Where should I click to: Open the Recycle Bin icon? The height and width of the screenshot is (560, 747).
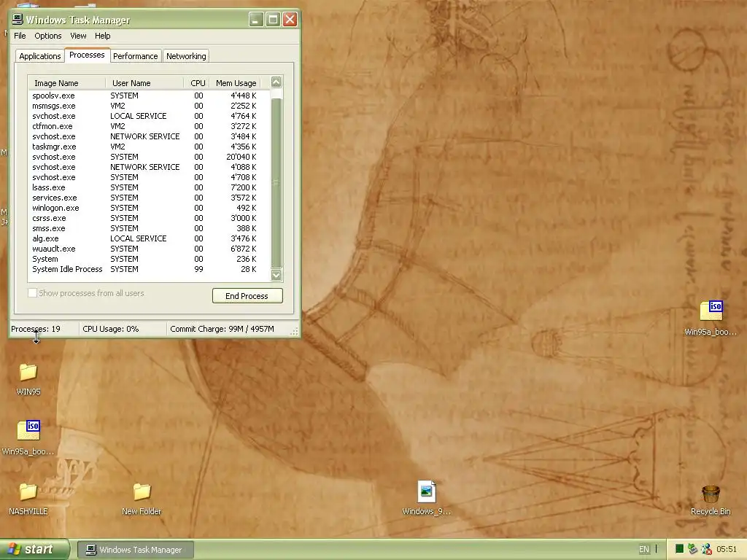pyautogui.click(x=711, y=494)
